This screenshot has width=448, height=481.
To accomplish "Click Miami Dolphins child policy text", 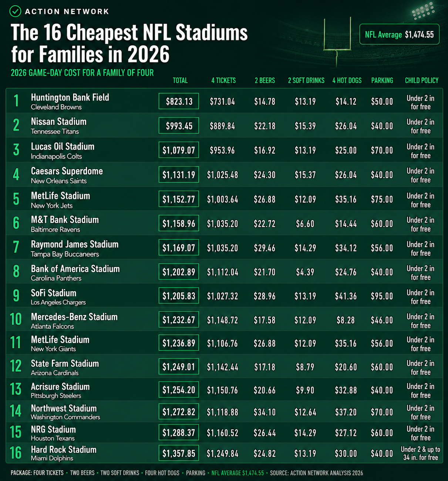I will (421, 454).
